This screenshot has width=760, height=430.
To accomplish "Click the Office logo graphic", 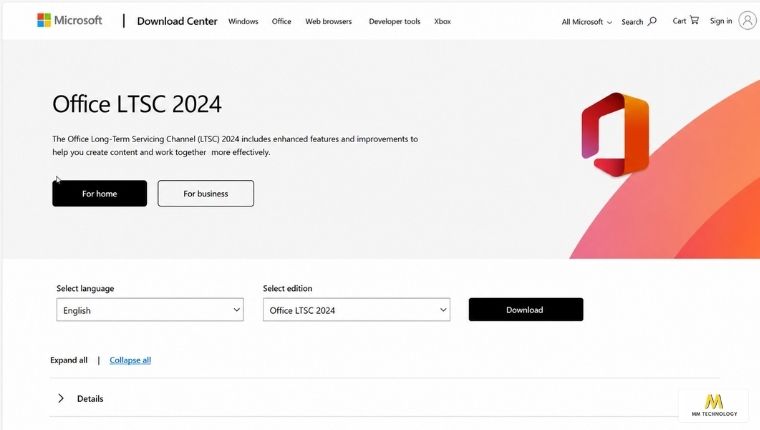I will pos(615,134).
